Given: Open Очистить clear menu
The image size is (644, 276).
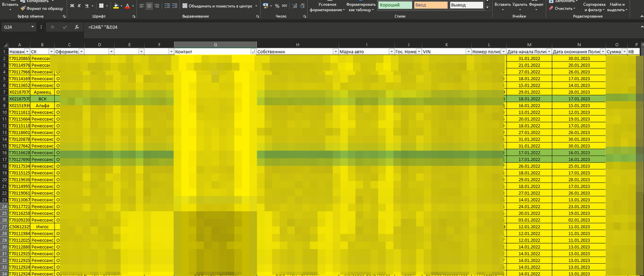Looking at the screenshot, I should tap(561, 9).
